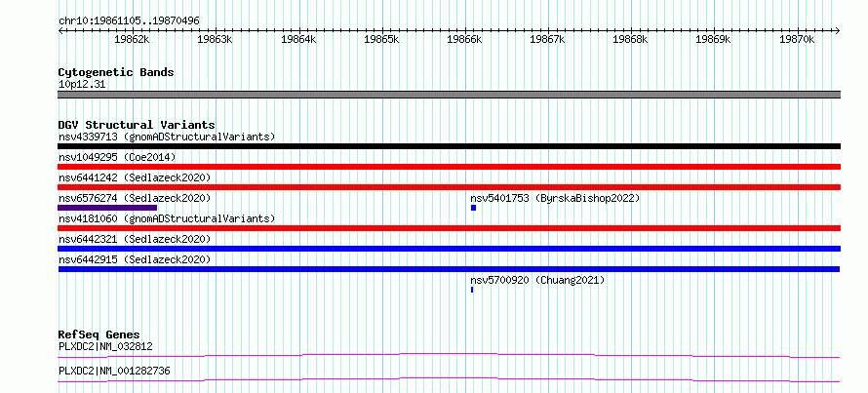Select the magenta PLXDC2 NM_001282736 transcript line
The width and height of the screenshot is (868, 393).
coord(449,379)
